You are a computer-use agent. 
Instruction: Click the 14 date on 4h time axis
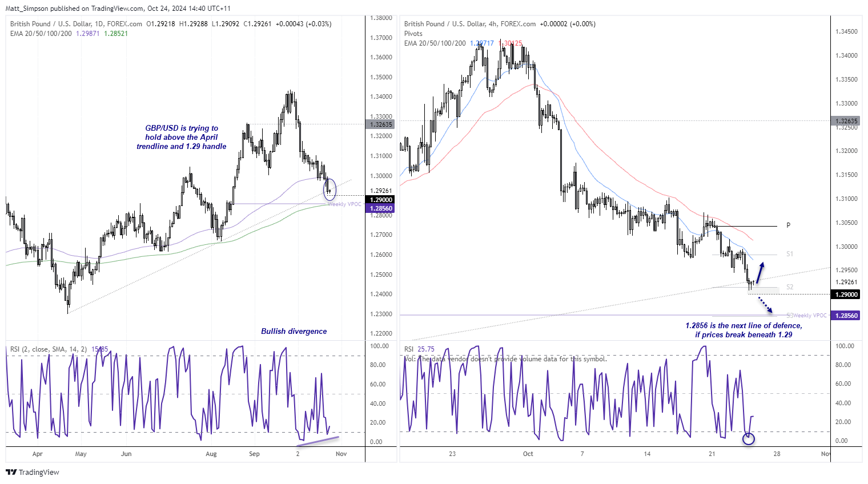[647, 454]
